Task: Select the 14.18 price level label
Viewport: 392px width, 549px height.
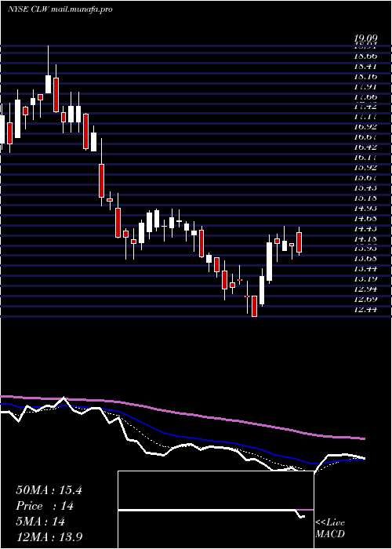Action: click(366, 238)
